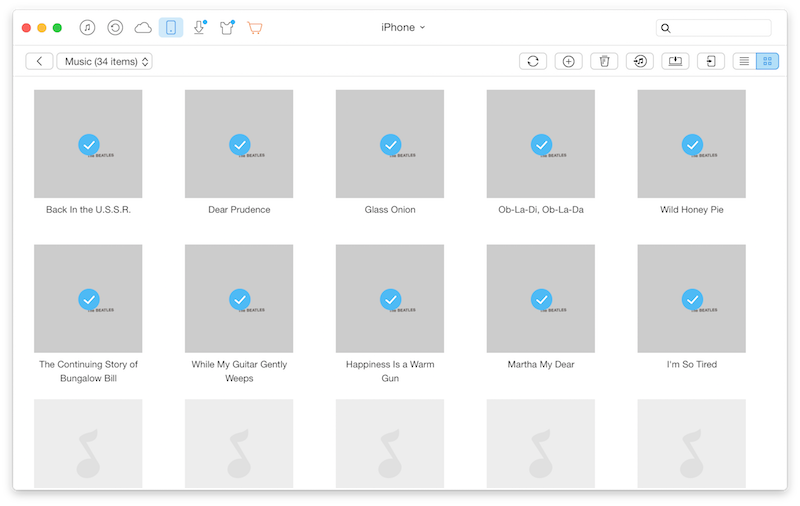Viewport: 800px width, 506px height.
Task: Uncheck the Glass Onion checkmark
Action: point(391,145)
